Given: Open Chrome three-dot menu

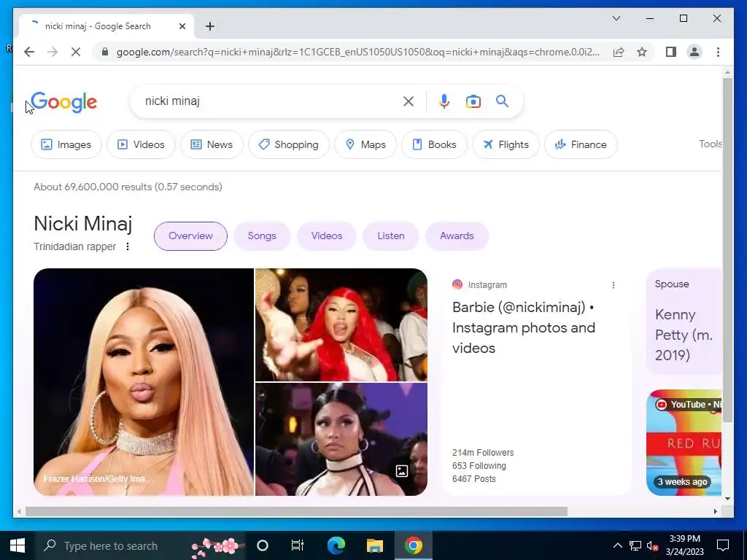Looking at the screenshot, I should [x=718, y=52].
